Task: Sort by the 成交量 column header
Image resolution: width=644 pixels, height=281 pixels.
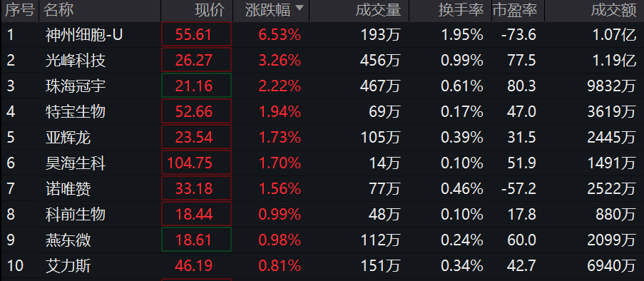Action: click(378, 10)
